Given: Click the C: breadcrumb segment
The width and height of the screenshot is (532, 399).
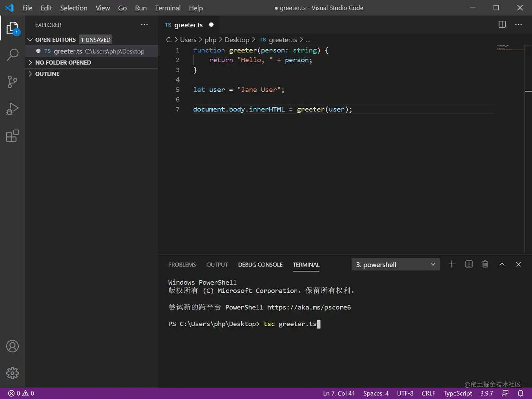Looking at the screenshot, I should pos(169,40).
